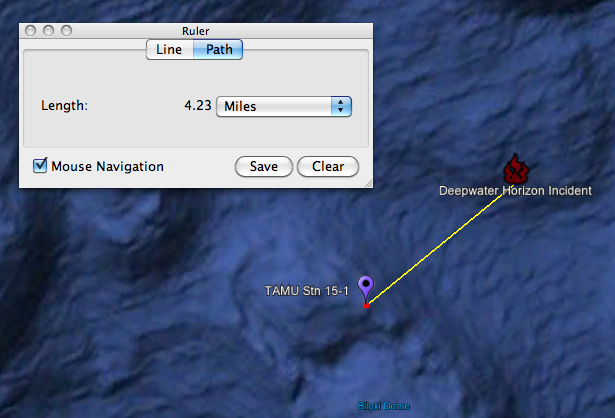Screen dimensions: 615x418
Task: Select the purple TAMU Stn placemark pin
Action: (x=366, y=288)
